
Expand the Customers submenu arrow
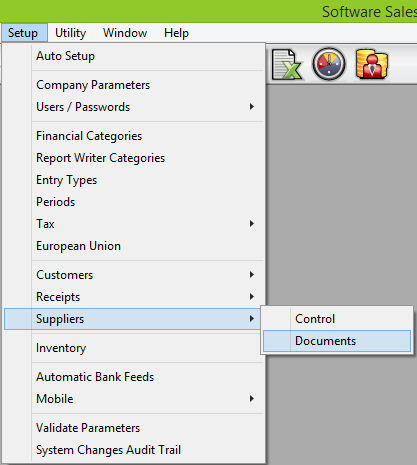click(x=252, y=275)
